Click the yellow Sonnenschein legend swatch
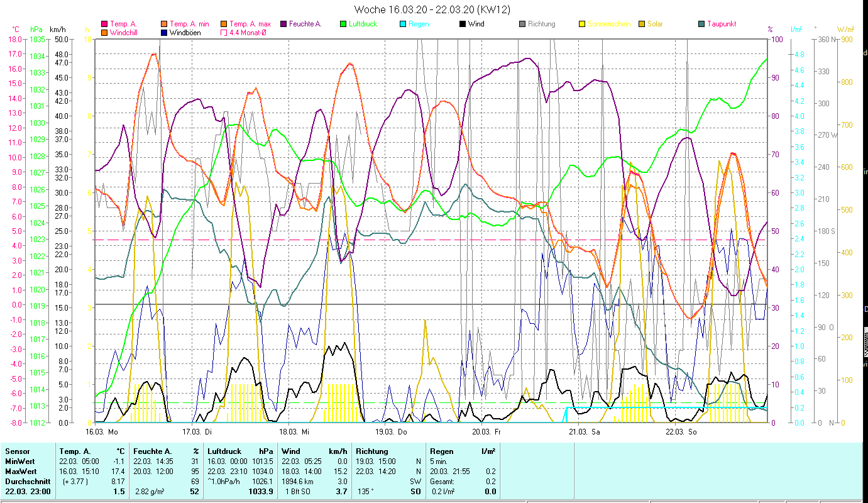Screen dimensions: 868x503 click(x=582, y=25)
